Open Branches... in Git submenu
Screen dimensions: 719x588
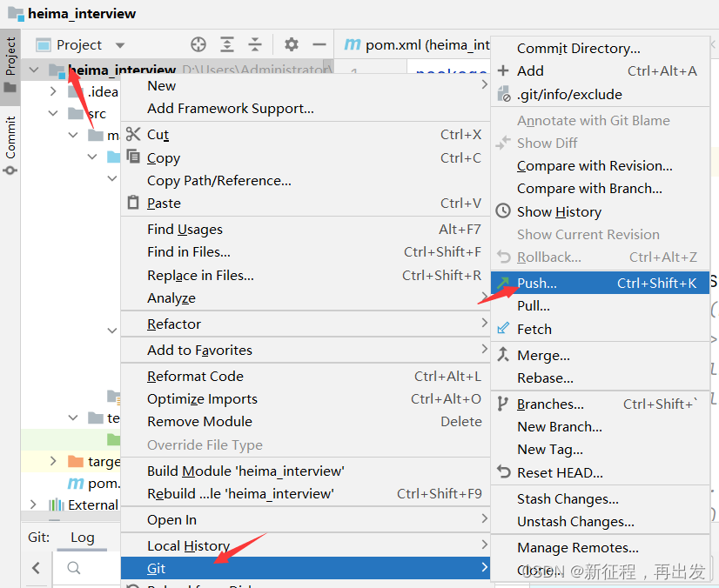pos(601,404)
